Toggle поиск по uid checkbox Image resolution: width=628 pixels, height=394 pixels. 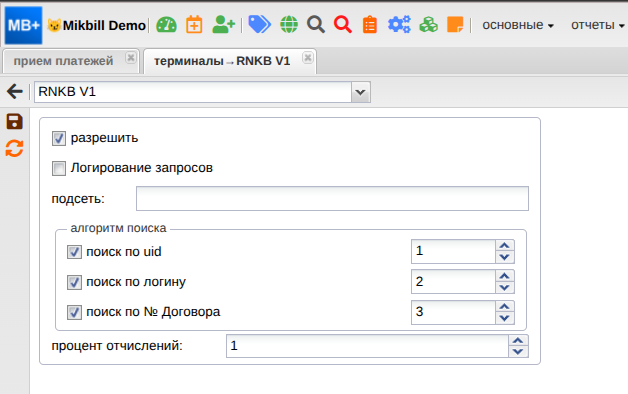74,252
